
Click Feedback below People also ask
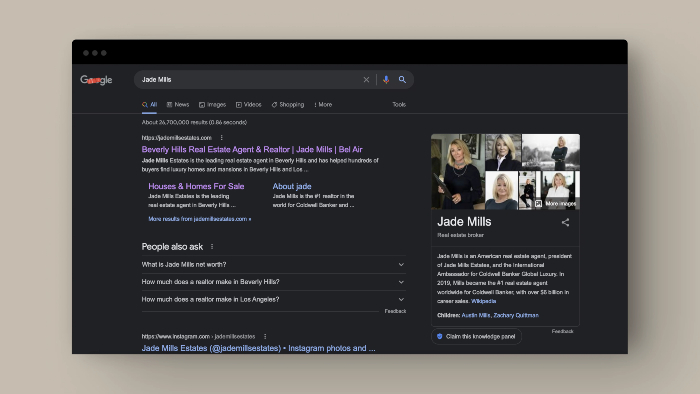pyautogui.click(x=395, y=311)
